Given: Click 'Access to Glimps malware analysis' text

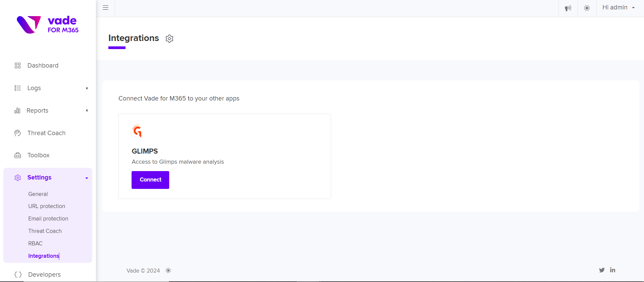Looking at the screenshot, I should click(178, 162).
